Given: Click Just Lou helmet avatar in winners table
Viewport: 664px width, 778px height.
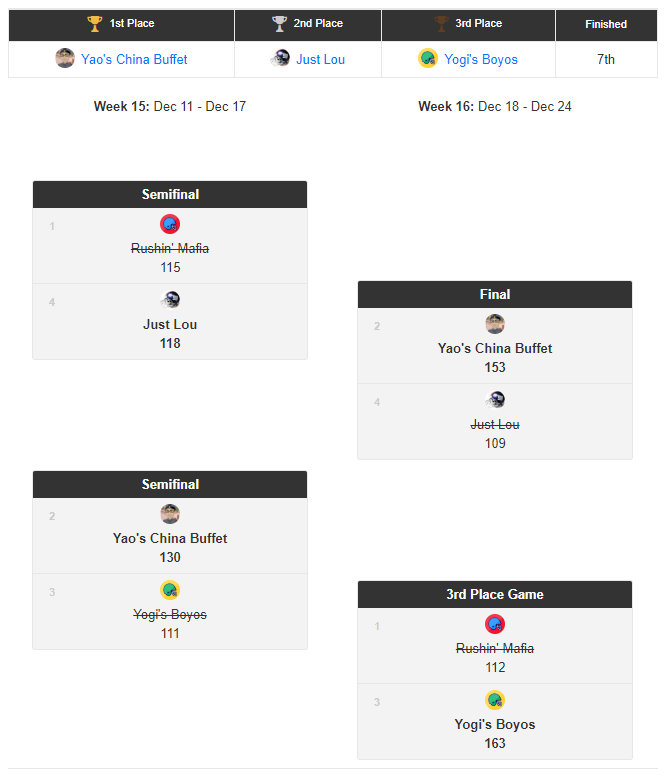Looking at the screenshot, I should coord(280,59).
